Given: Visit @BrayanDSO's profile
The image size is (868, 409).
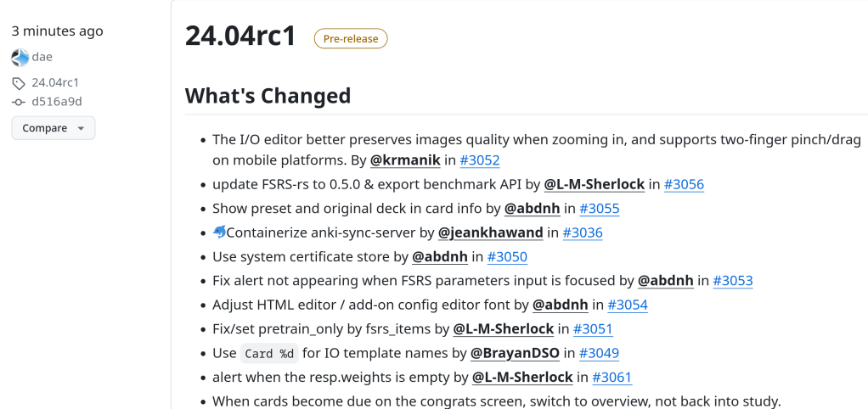Looking at the screenshot, I should point(514,353).
